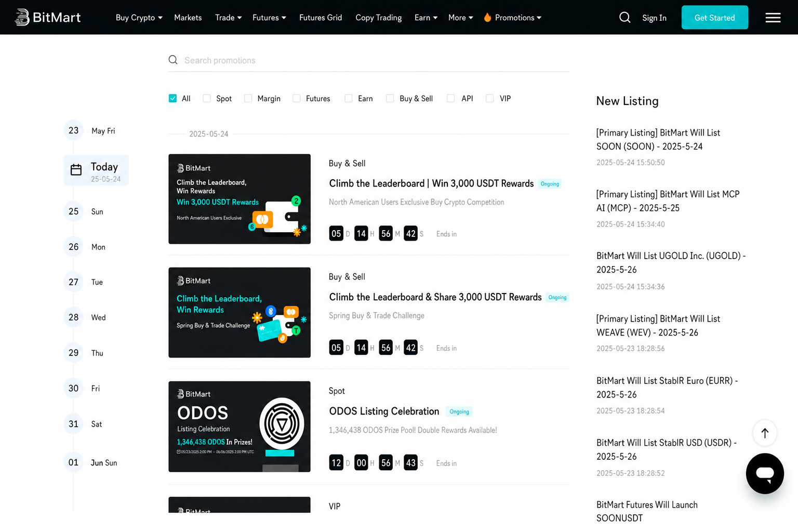Open the StablR USD (USDR) listing announcement
This screenshot has height=532, width=798.
667,449
